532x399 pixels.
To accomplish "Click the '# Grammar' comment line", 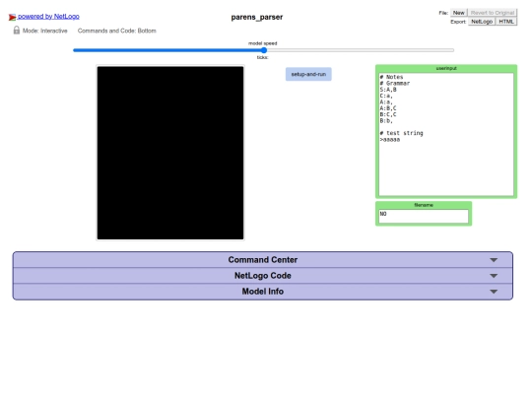I will 395,83.
